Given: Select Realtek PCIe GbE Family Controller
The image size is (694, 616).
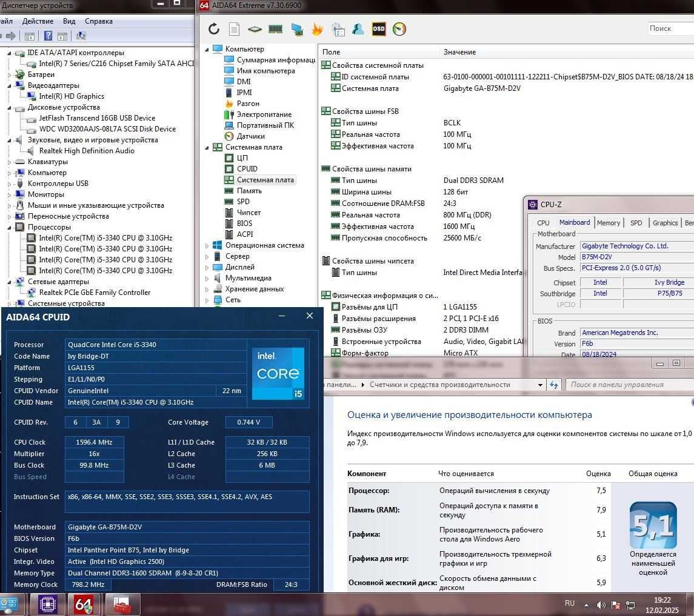Looking at the screenshot, I should (x=95, y=293).
